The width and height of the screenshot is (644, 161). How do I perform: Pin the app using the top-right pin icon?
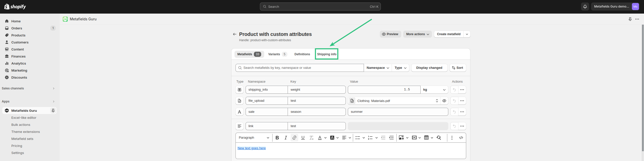(630, 19)
